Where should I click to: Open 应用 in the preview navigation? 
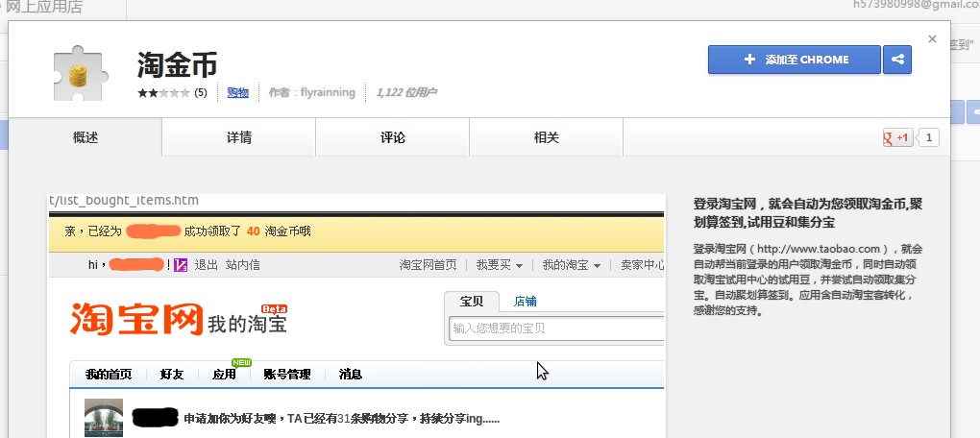224,375
